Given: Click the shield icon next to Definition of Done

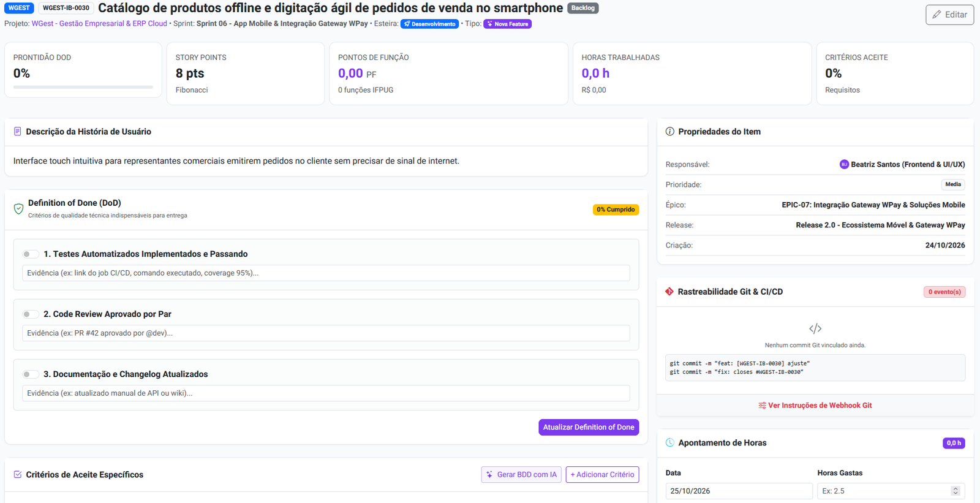Looking at the screenshot, I should [x=18, y=209].
